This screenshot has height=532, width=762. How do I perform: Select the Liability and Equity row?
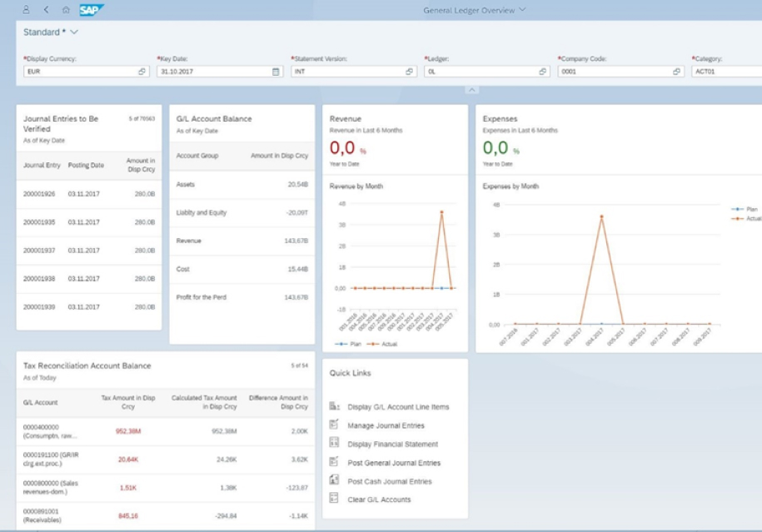coord(242,213)
